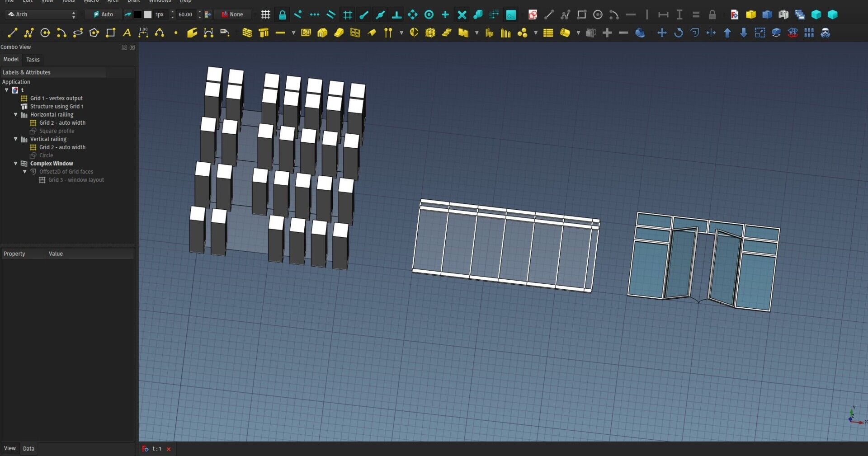Click the Downgrade arrow tool

[x=744, y=33]
